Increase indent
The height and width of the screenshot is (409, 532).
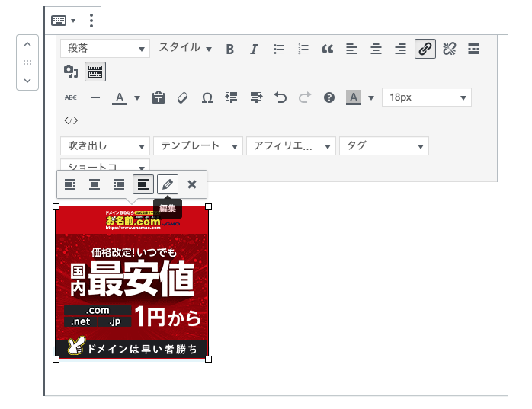pyautogui.click(x=256, y=97)
